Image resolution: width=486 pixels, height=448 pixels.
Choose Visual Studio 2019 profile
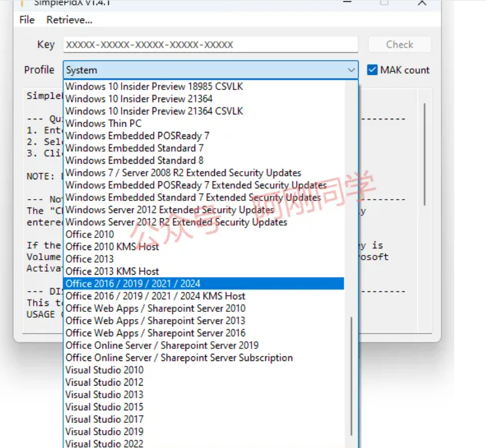(x=204, y=432)
